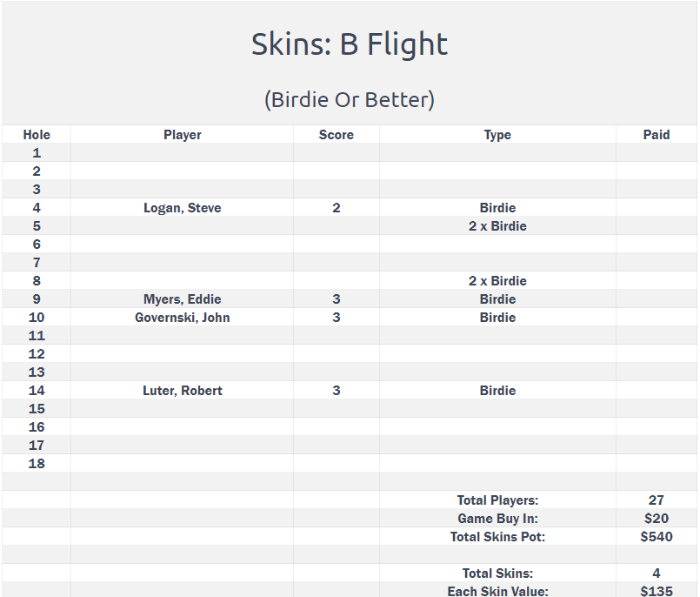The height and width of the screenshot is (597, 700).
Task: Click the Governski, John entry
Action: tap(182, 318)
